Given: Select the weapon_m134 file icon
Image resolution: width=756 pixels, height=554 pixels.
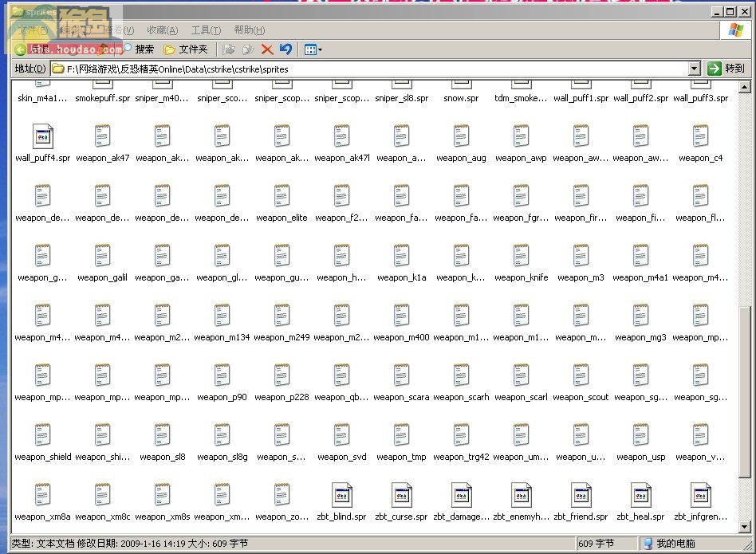Looking at the screenshot, I should 222,316.
